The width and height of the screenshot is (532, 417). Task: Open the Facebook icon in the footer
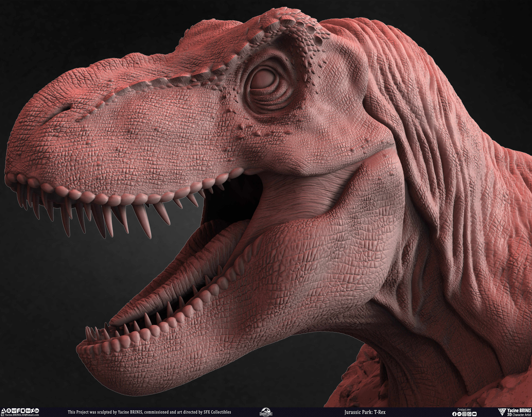(x=455, y=414)
